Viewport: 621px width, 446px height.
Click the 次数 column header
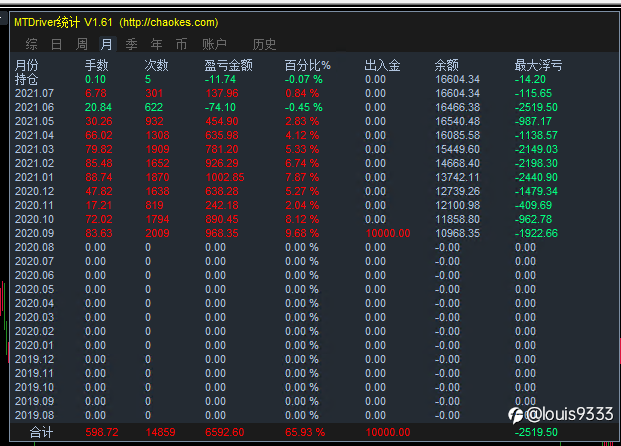coord(156,65)
